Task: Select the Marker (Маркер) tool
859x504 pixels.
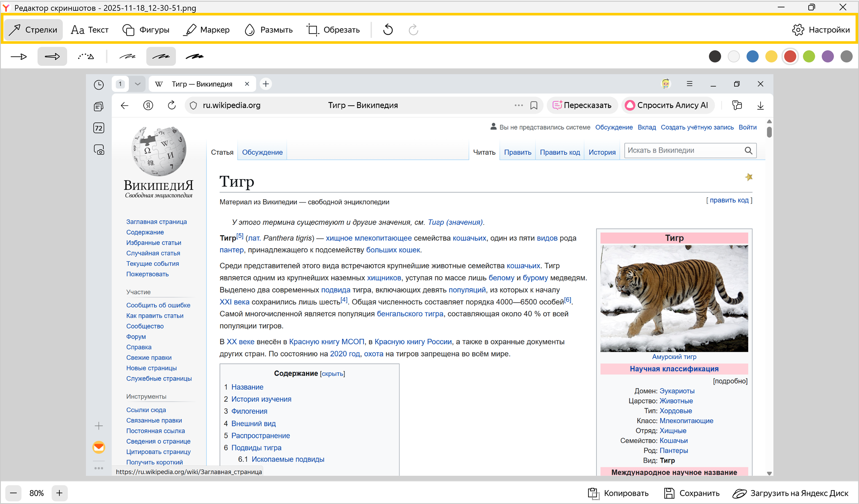Action: [207, 30]
